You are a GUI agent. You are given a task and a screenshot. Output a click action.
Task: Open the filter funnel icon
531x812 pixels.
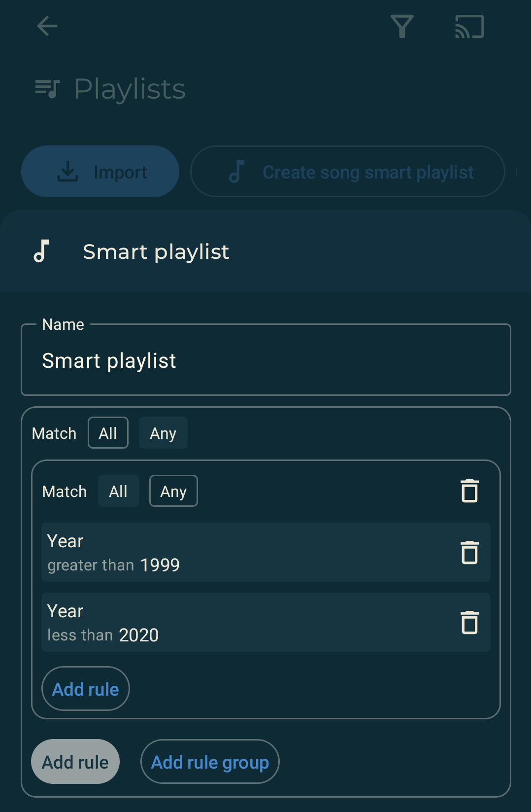(x=402, y=26)
